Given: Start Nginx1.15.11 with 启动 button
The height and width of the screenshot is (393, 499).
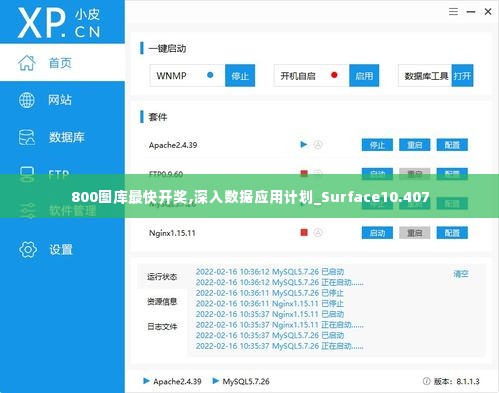Looking at the screenshot, I should [377, 233].
